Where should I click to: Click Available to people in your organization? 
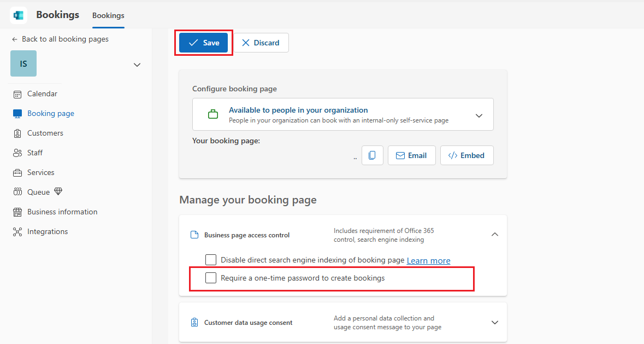[x=298, y=110]
